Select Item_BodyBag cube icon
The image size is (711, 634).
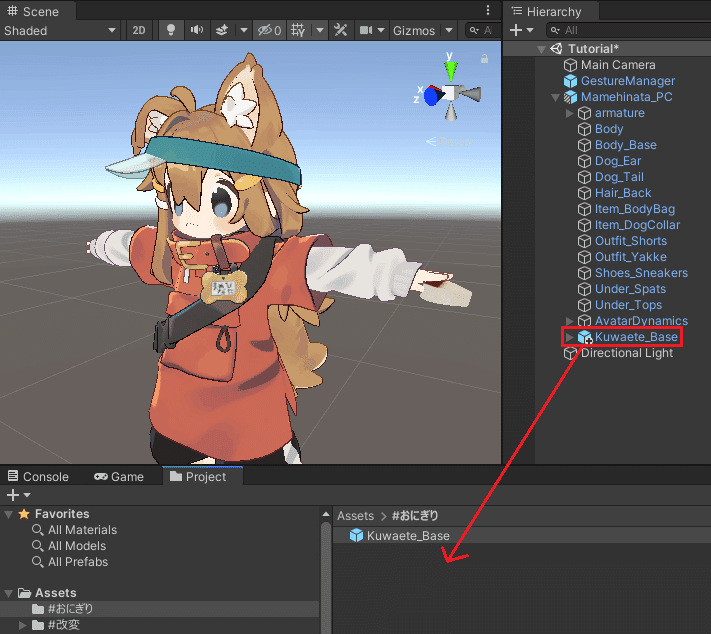pyautogui.click(x=584, y=209)
